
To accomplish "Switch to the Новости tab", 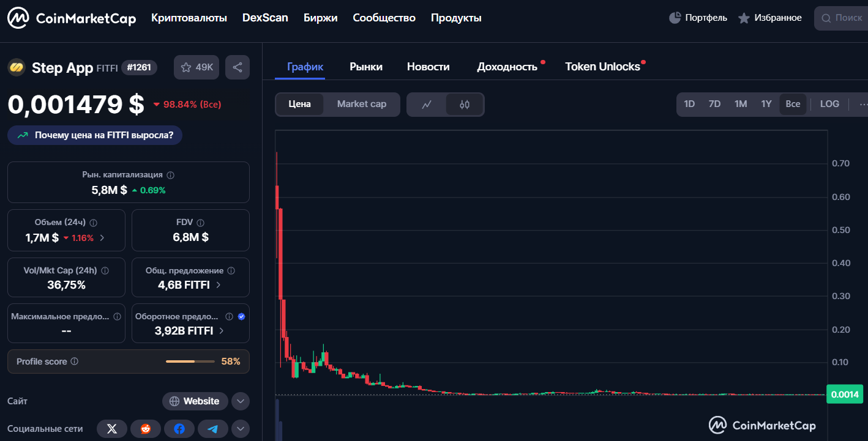I will pos(428,67).
